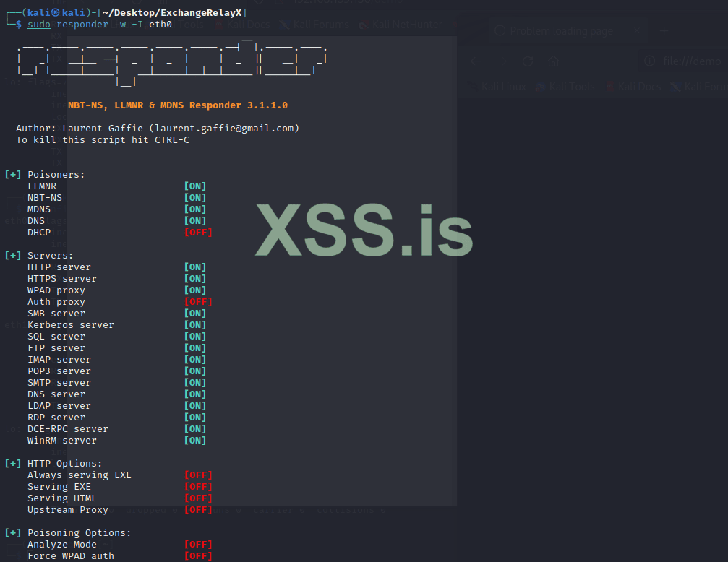Click the eth0 interface argument in command
This screenshot has height=562, width=728.
coord(160,24)
